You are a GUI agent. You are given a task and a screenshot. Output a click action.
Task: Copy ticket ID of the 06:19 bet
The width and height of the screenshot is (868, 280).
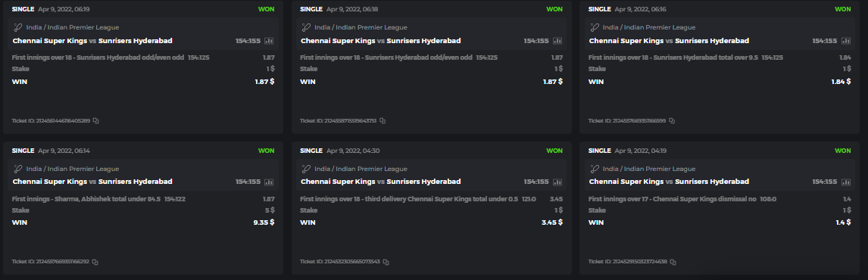(95, 120)
